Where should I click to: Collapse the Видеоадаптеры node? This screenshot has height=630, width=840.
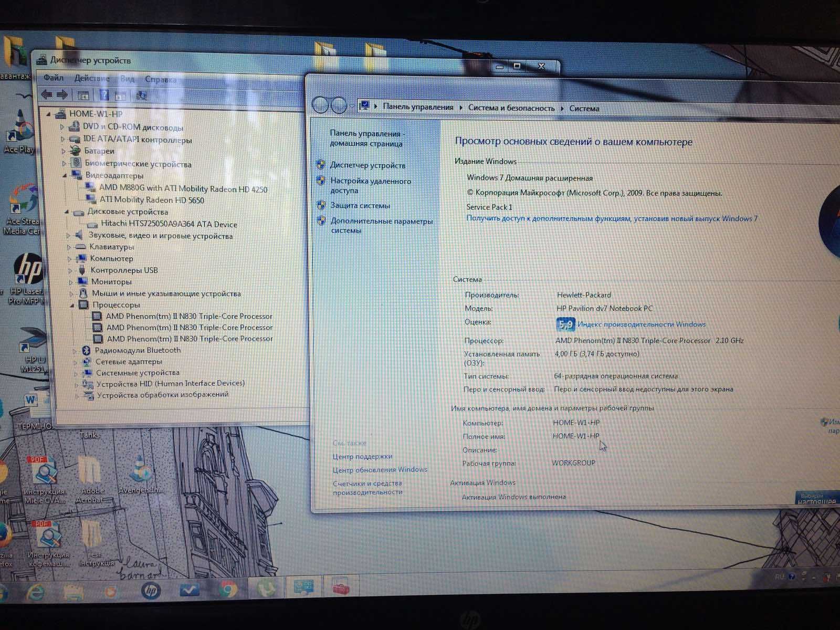pos(65,175)
